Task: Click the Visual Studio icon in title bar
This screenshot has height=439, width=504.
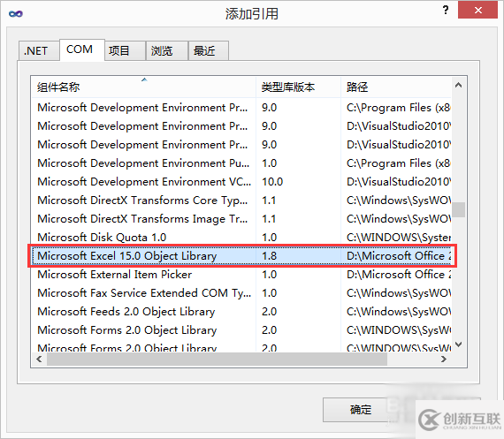Action: 16,13
